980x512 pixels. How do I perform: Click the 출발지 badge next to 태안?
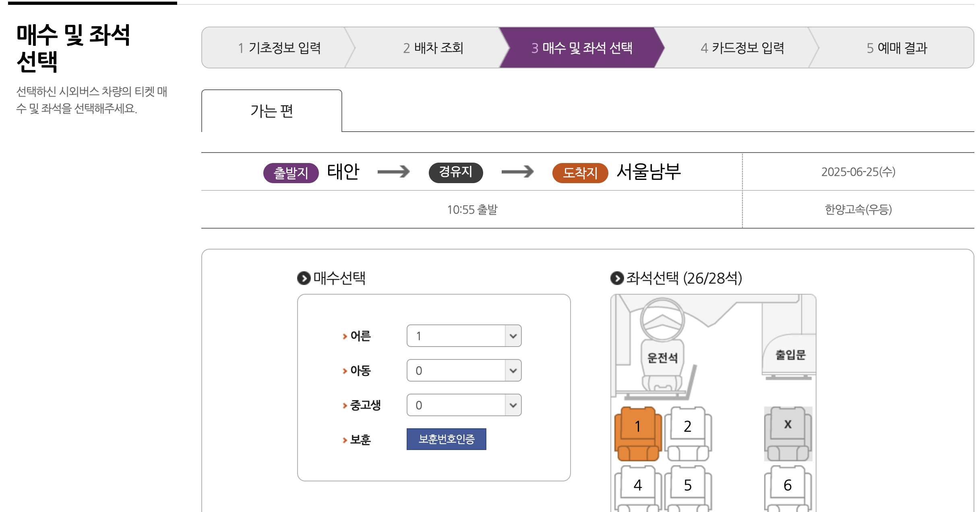(x=291, y=171)
